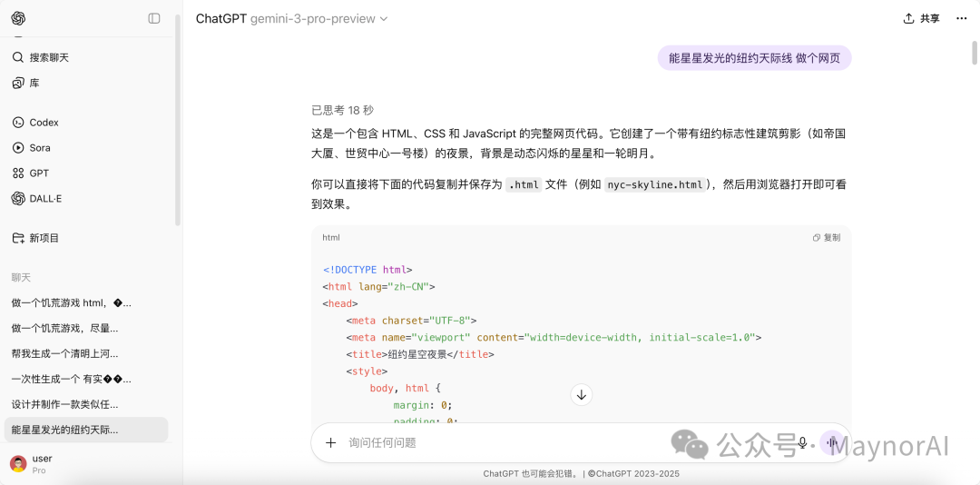
Task: Open chat 一次性生成一个 有实
Action: pyautogui.click(x=85, y=380)
